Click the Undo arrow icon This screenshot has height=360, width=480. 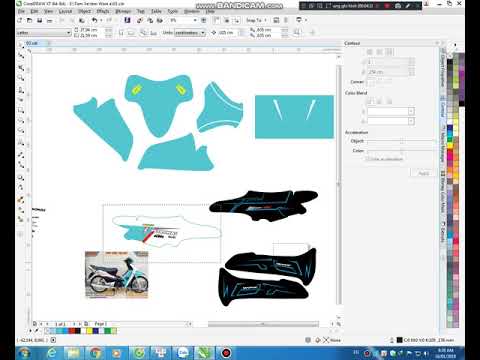95,20
